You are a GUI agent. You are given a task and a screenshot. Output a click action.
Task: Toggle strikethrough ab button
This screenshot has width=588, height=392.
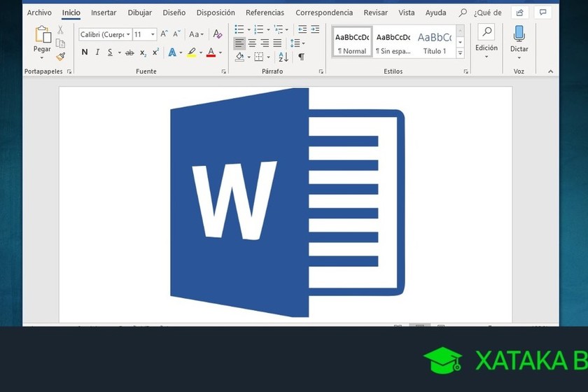point(129,53)
